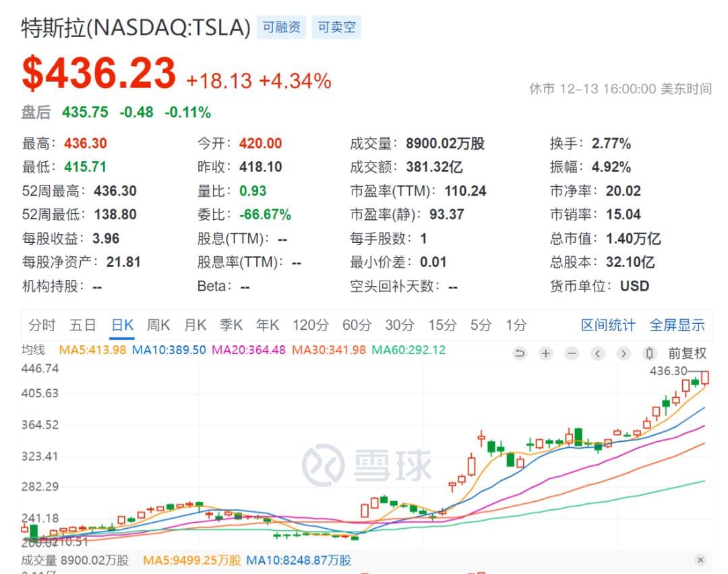
Task: Click the latest candlestick at 436.30
Action: click(705, 378)
